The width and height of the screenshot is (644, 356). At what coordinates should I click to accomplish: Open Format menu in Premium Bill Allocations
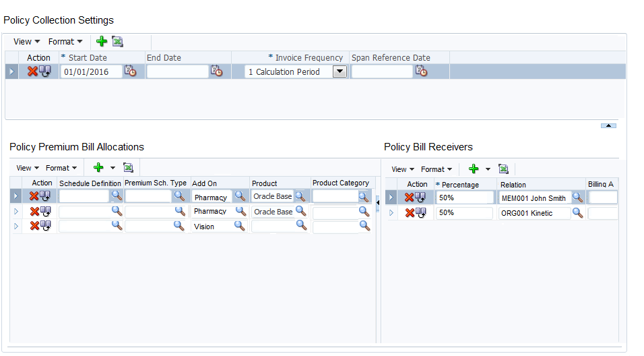[61, 168]
